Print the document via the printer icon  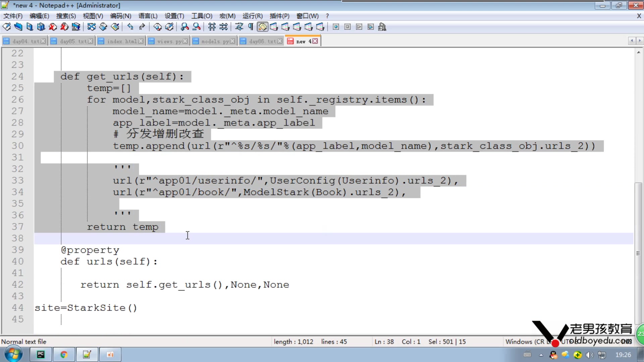point(76,27)
